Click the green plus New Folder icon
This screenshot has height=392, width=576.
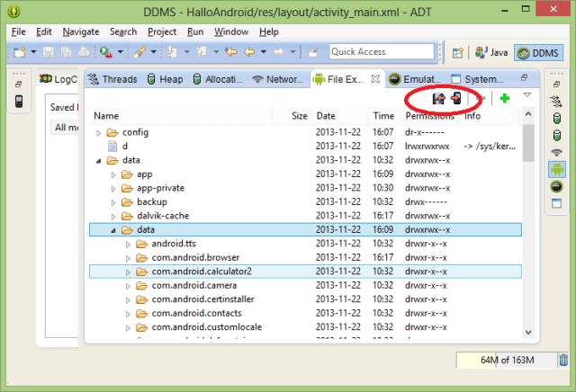coord(505,98)
